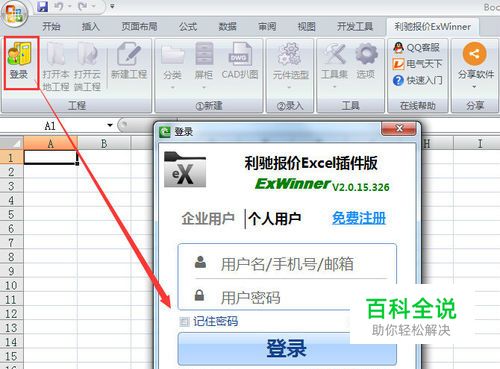Switch to the 视图 ribbon tab
Image resolution: width=500 pixels, height=369 pixels.
click(307, 27)
